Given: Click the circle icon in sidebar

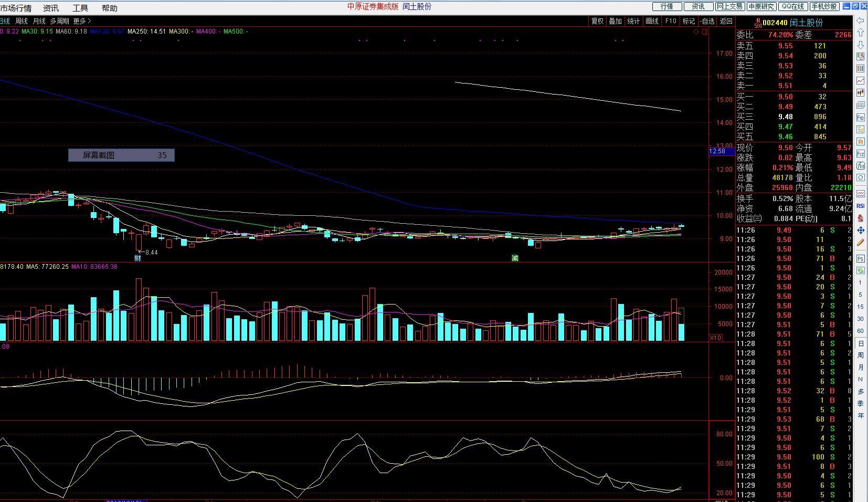Looking at the screenshot, I should pyautogui.click(x=860, y=178).
